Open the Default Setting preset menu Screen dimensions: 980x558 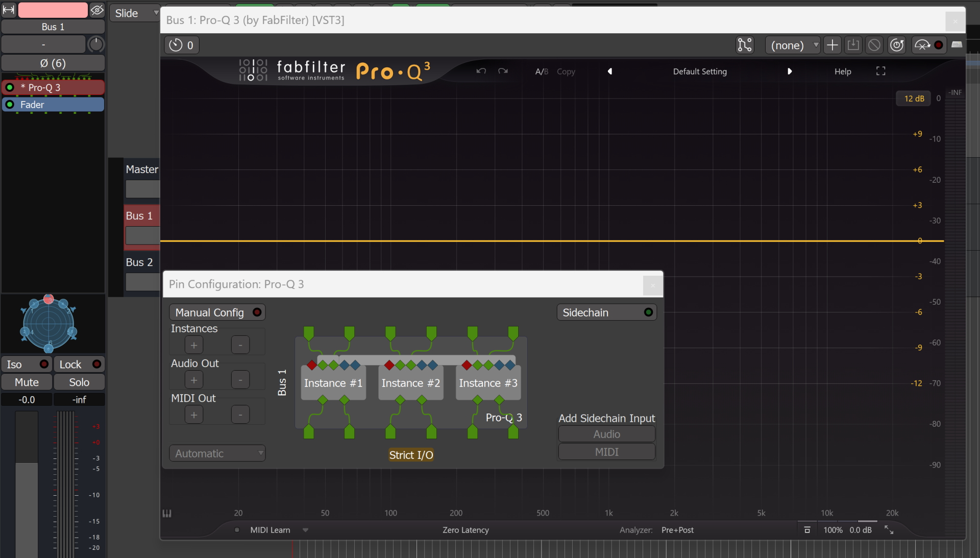699,71
